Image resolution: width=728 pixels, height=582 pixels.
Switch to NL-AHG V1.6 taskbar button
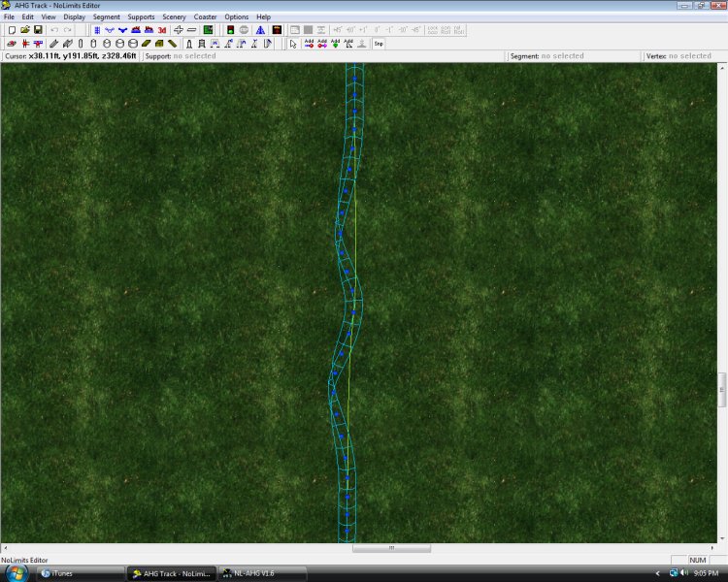click(x=262, y=573)
